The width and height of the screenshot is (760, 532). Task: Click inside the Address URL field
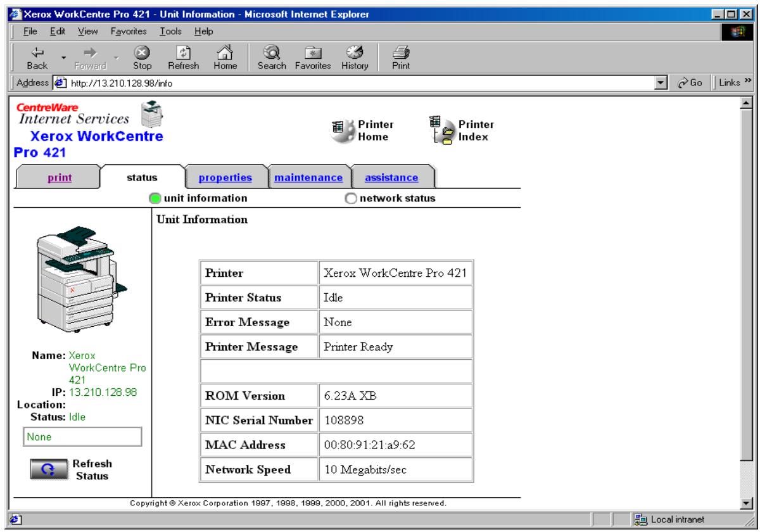(x=361, y=82)
